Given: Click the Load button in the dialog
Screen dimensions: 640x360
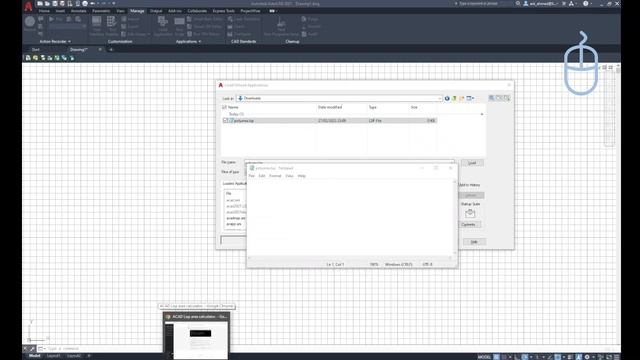Looking at the screenshot, I should pyautogui.click(x=472, y=163).
